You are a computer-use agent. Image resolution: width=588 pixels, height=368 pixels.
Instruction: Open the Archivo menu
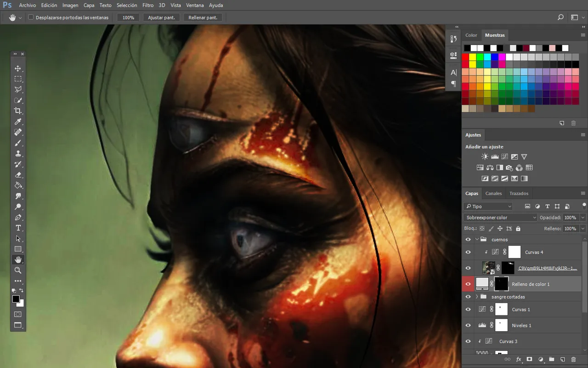coord(28,6)
